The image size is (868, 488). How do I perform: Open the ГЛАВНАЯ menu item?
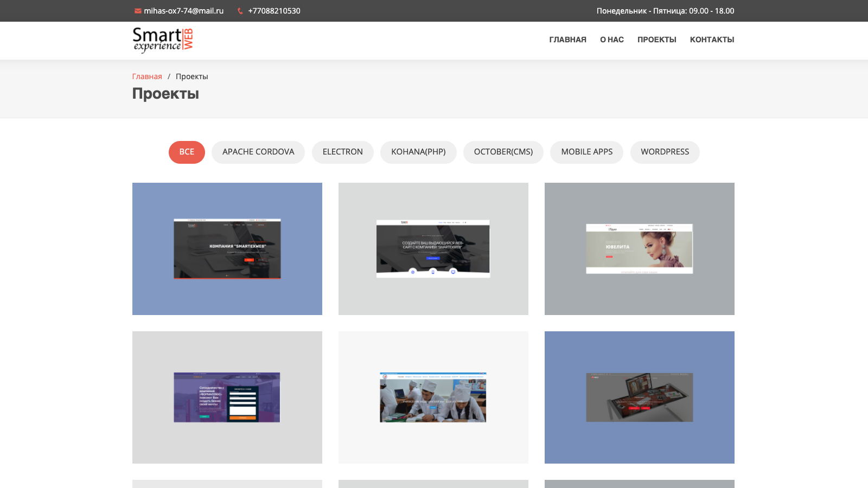click(x=567, y=40)
